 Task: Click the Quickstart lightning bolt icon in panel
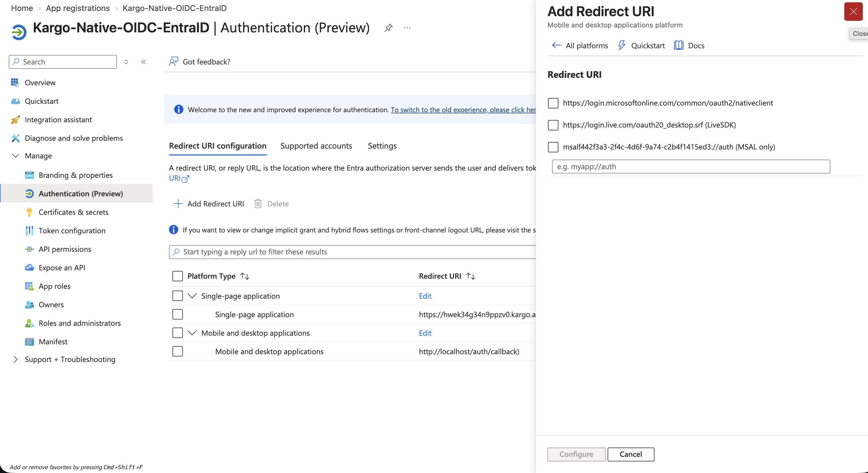click(622, 45)
